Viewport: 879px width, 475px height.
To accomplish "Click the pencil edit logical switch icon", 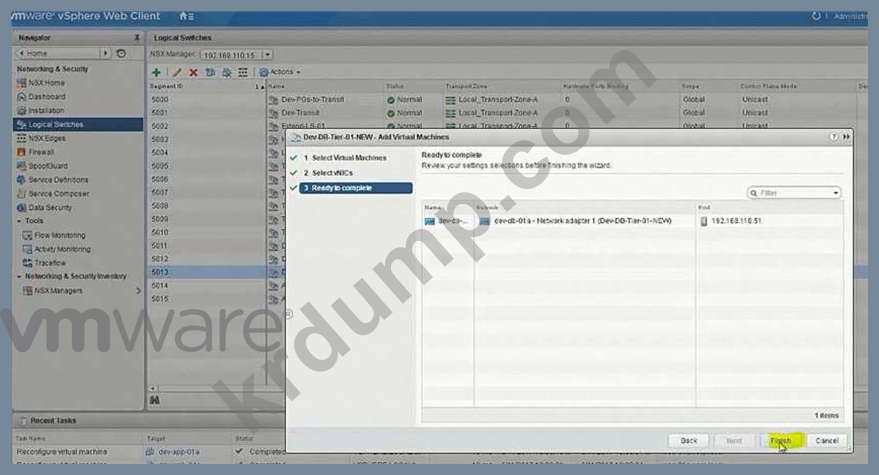I will tap(177, 72).
